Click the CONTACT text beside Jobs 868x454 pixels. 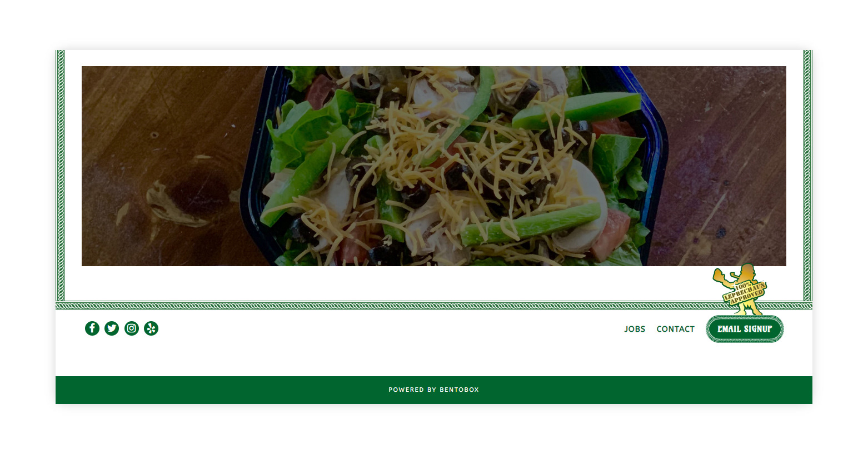click(675, 329)
